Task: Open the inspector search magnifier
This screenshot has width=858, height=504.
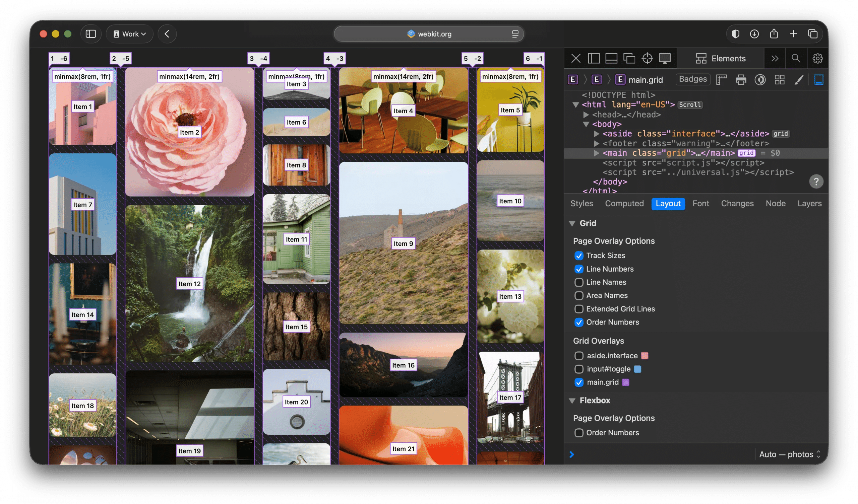Action: pyautogui.click(x=796, y=59)
